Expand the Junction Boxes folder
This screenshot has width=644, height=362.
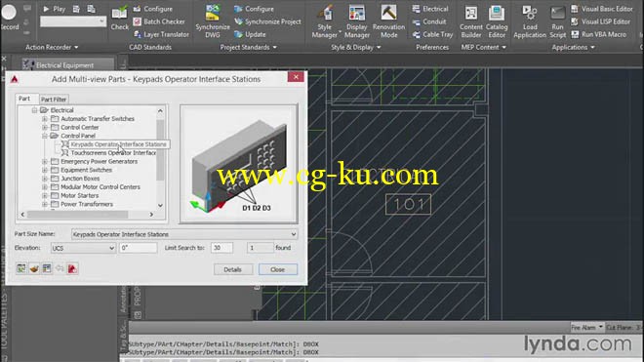coord(45,179)
